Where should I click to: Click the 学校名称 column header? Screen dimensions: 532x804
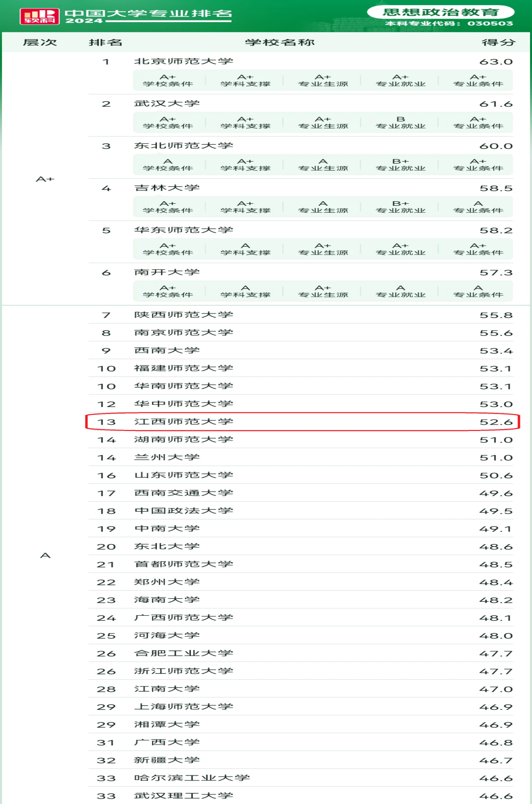(280, 43)
